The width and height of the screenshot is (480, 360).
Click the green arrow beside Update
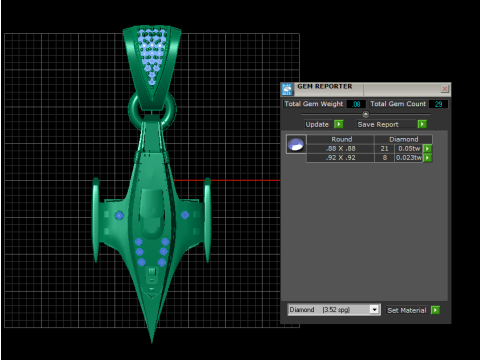(x=339, y=124)
